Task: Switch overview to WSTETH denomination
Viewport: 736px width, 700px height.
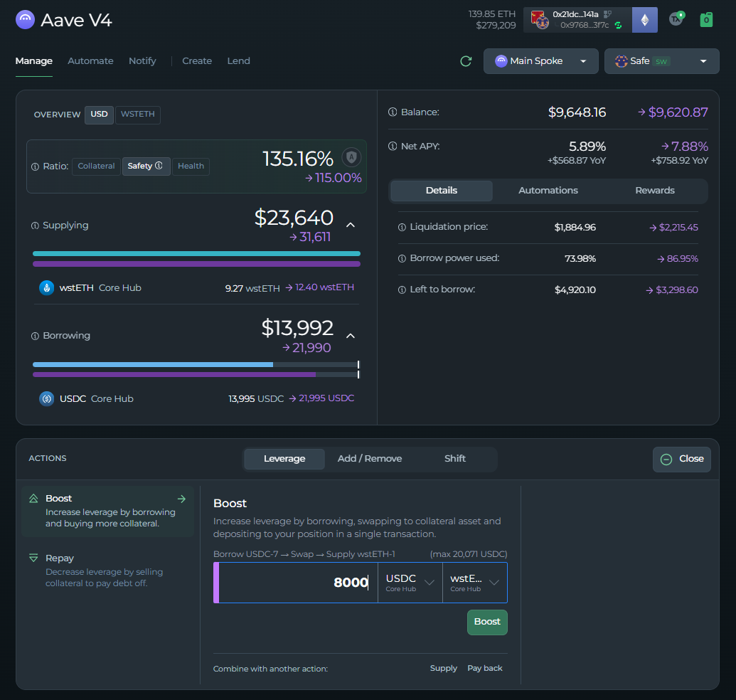Action: pyautogui.click(x=138, y=115)
